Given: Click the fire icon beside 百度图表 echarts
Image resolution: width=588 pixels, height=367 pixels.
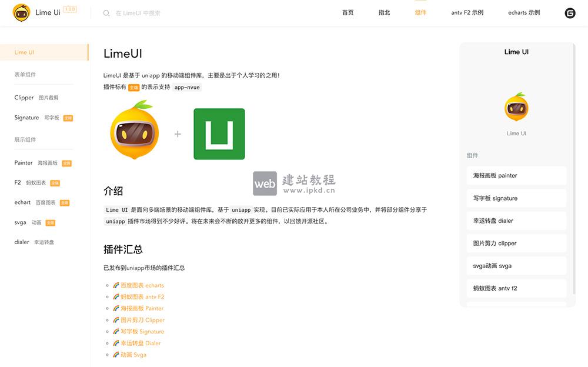Looking at the screenshot, I should pyautogui.click(x=118, y=285).
